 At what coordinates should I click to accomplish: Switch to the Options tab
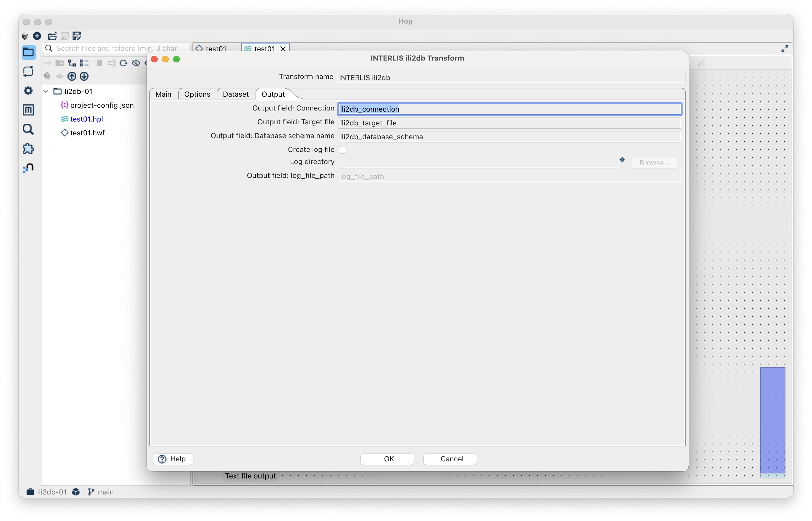[x=197, y=94]
